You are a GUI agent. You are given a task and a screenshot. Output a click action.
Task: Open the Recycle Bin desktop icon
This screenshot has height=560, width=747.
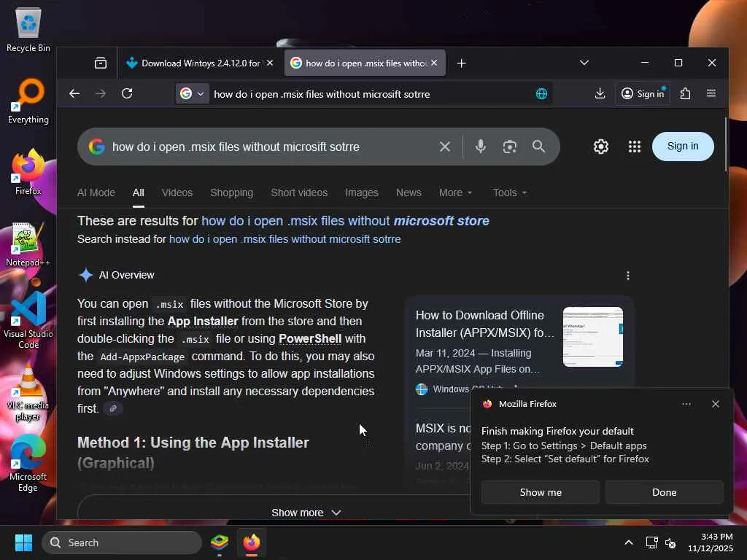pos(28,30)
